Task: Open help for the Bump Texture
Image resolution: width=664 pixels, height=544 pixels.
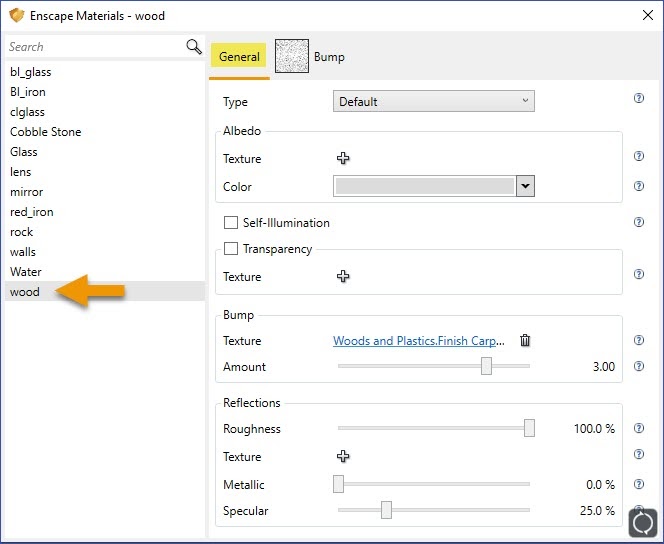Action: coord(639,340)
